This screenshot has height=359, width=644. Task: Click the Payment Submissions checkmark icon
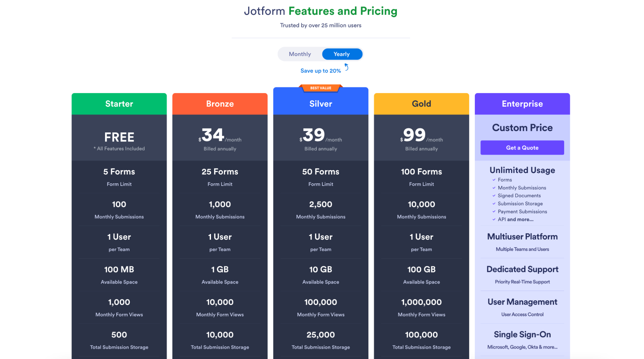pyautogui.click(x=494, y=212)
